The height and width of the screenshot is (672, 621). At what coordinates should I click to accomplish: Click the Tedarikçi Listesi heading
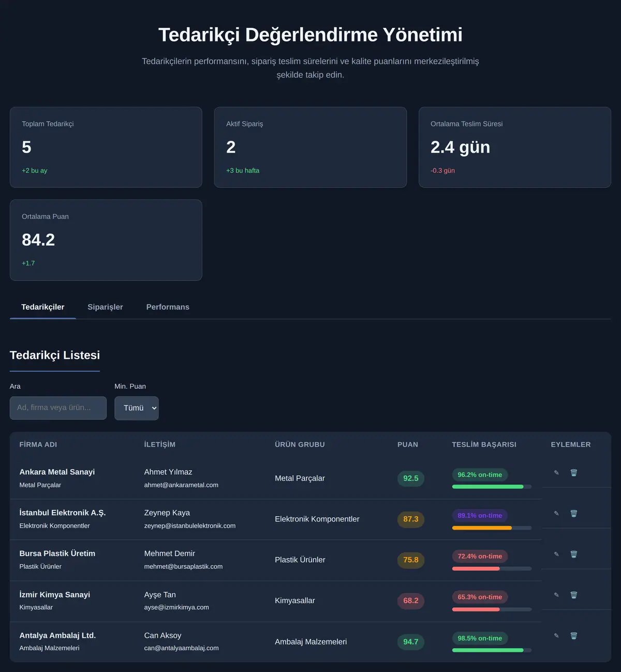[x=55, y=355]
